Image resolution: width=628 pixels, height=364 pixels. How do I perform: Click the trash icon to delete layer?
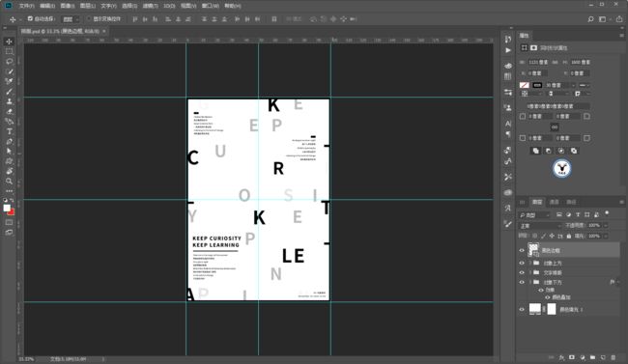tap(614, 357)
